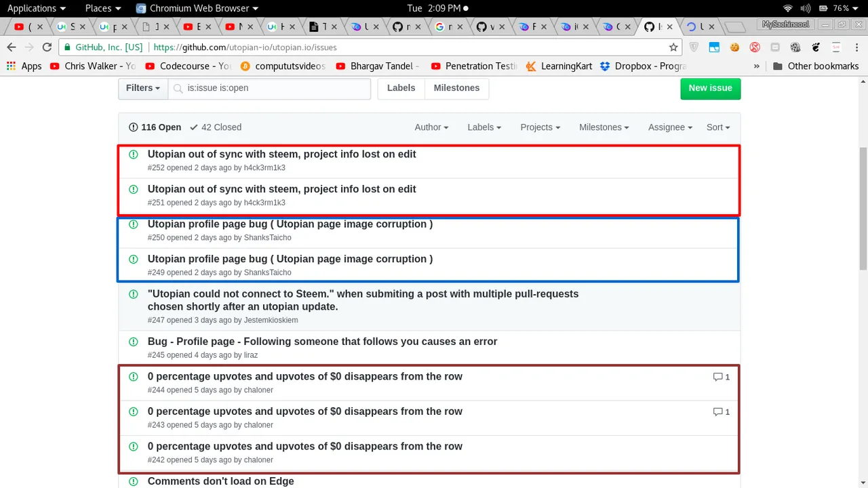Reload the GitHub issues page

[47, 47]
